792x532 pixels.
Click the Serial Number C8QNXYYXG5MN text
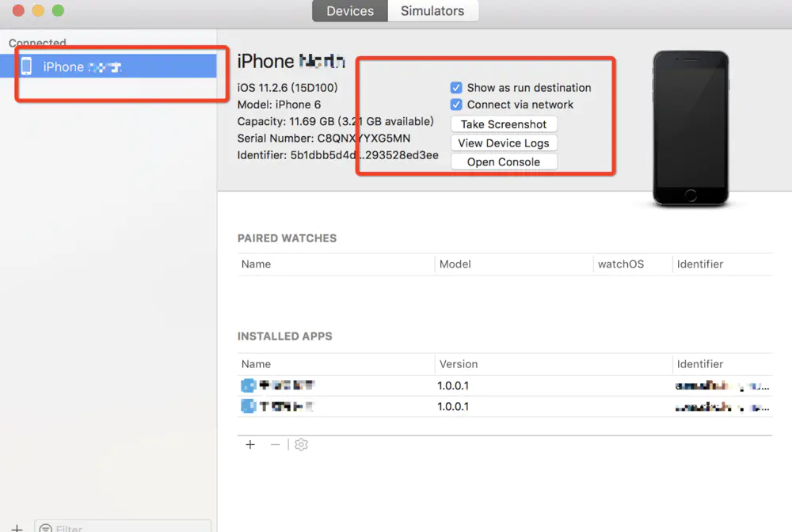pos(324,139)
